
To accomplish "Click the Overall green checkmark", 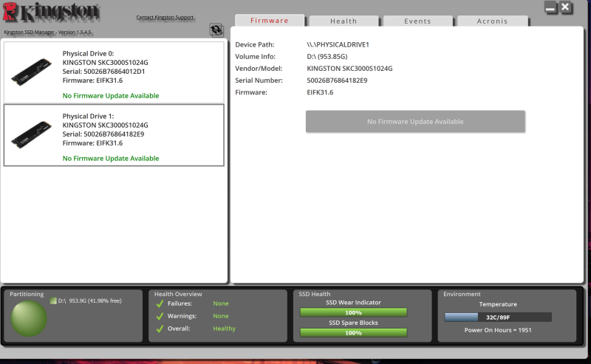I will pyautogui.click(x=160, y=329).
